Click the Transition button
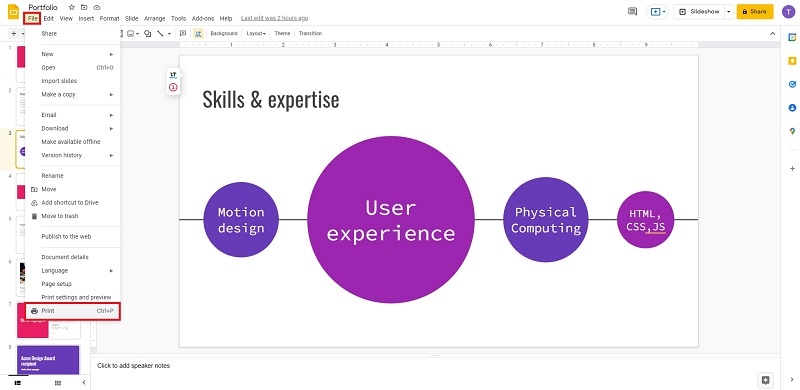 310,34
